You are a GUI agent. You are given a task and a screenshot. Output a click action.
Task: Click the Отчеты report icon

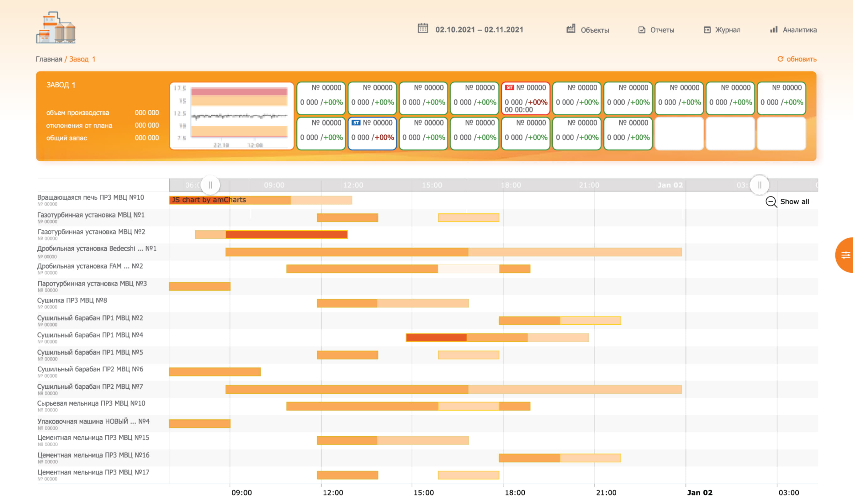pyautogui.click(x=642, y=30)
